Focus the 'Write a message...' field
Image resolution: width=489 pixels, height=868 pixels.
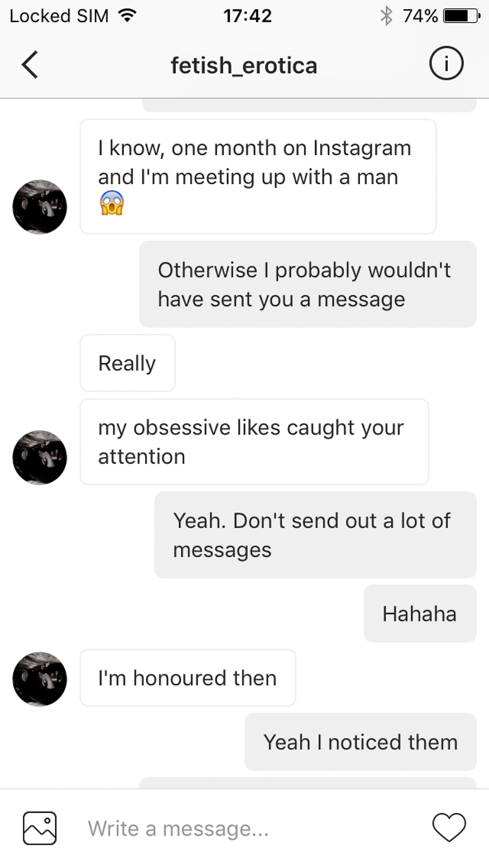[249, 828]
